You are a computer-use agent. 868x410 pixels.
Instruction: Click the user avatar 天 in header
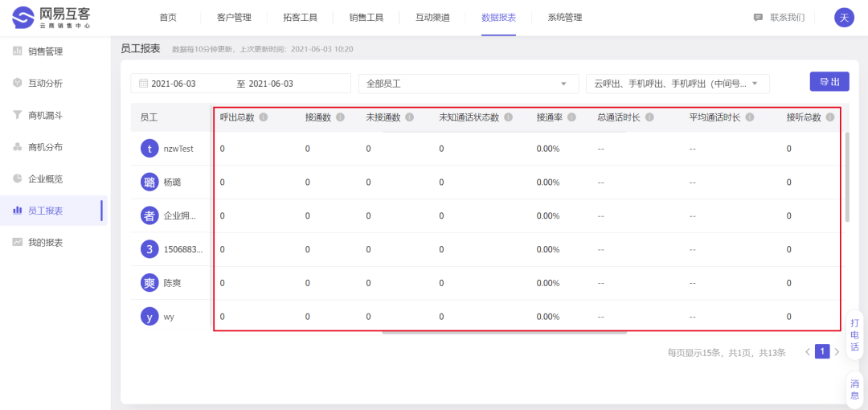844,18
